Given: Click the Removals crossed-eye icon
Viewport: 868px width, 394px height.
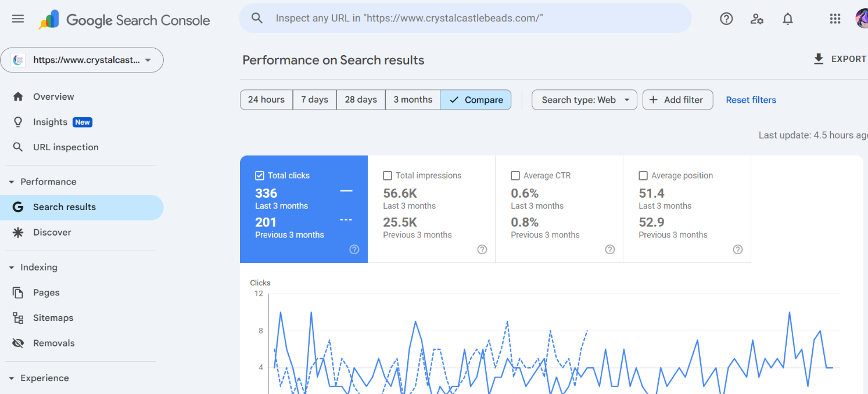Looking at the screenshot, I should click(x=18, y=344).
